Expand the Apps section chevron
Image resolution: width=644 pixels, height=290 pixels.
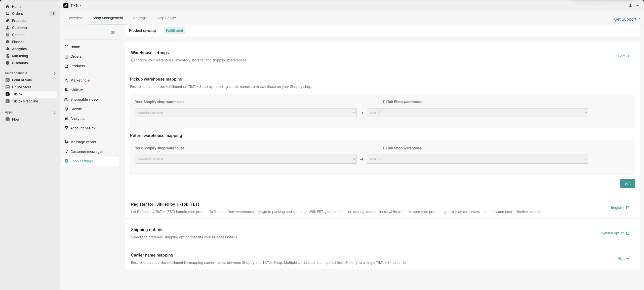(x=55, y=113)
